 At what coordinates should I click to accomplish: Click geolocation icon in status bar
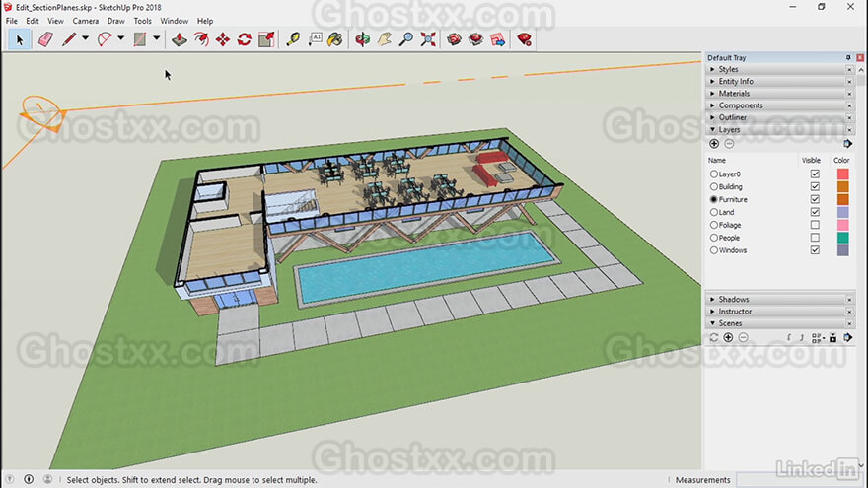pos(10,480)
